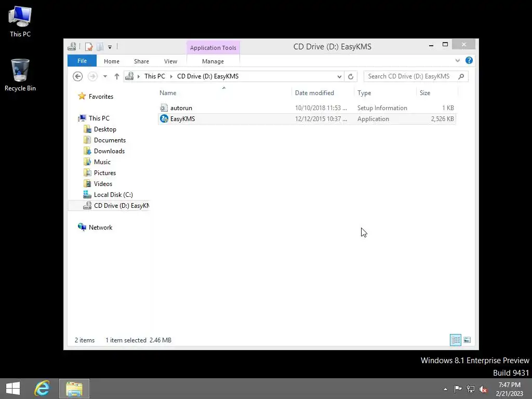
Task: Click the New folder quick access icon
Action: pyautogui.click(x=100, y=46)
